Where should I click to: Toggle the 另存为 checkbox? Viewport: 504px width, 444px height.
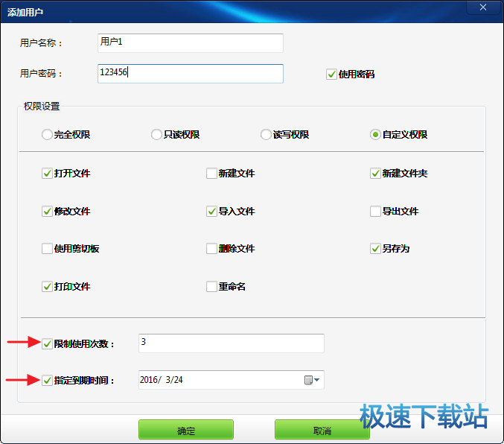click(x=375, y=249)
